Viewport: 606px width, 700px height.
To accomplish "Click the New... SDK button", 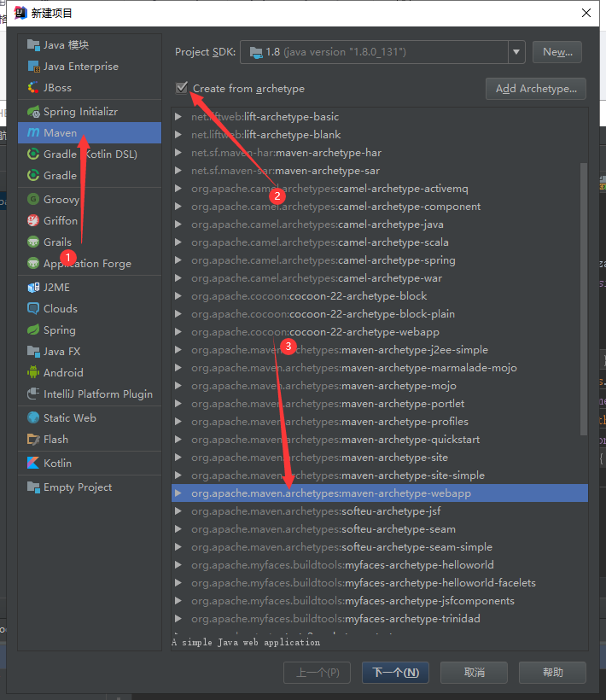I will click(x=556, y=52).
